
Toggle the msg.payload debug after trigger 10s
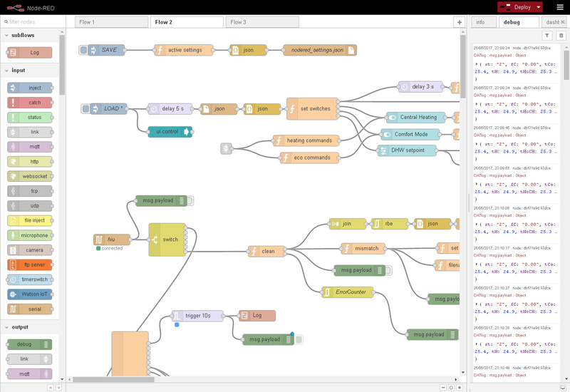pos(299,340)
